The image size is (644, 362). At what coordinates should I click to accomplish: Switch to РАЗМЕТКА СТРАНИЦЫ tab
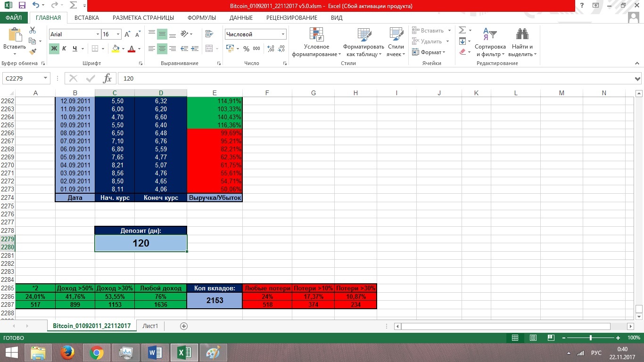[x=143, y=18]
